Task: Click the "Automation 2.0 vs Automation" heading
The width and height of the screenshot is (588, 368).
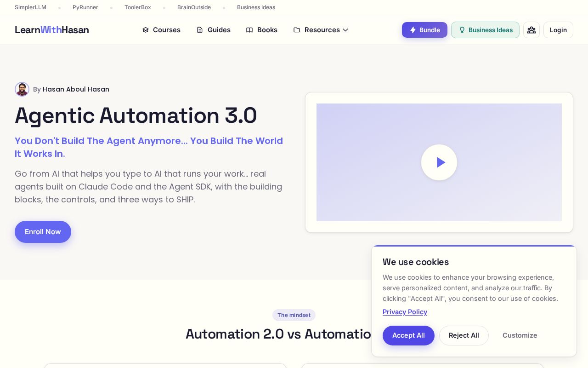Action: click(278, 334)
